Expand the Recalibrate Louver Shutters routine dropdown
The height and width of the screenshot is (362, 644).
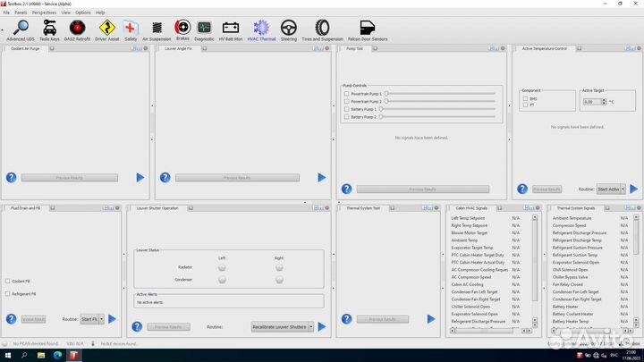coord(311,327)
